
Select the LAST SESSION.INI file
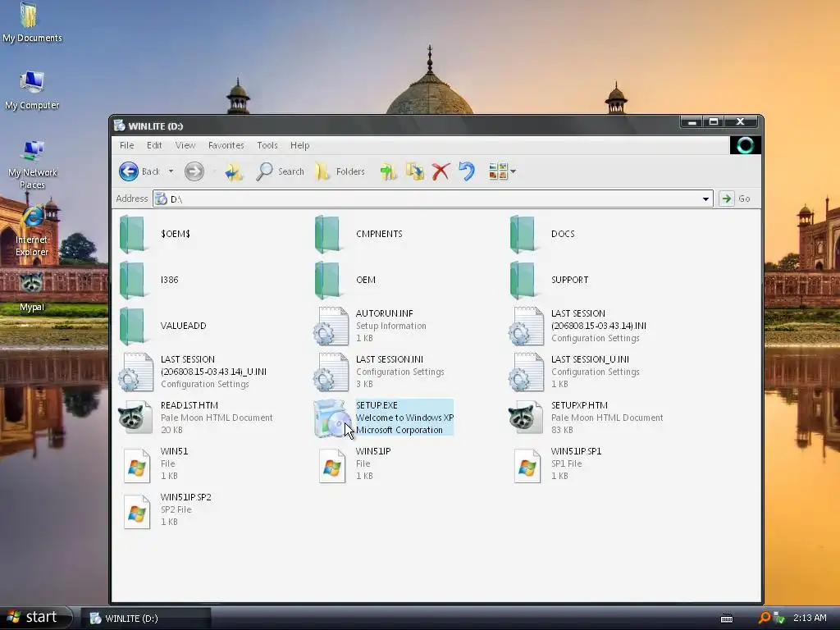coord(379,372)
